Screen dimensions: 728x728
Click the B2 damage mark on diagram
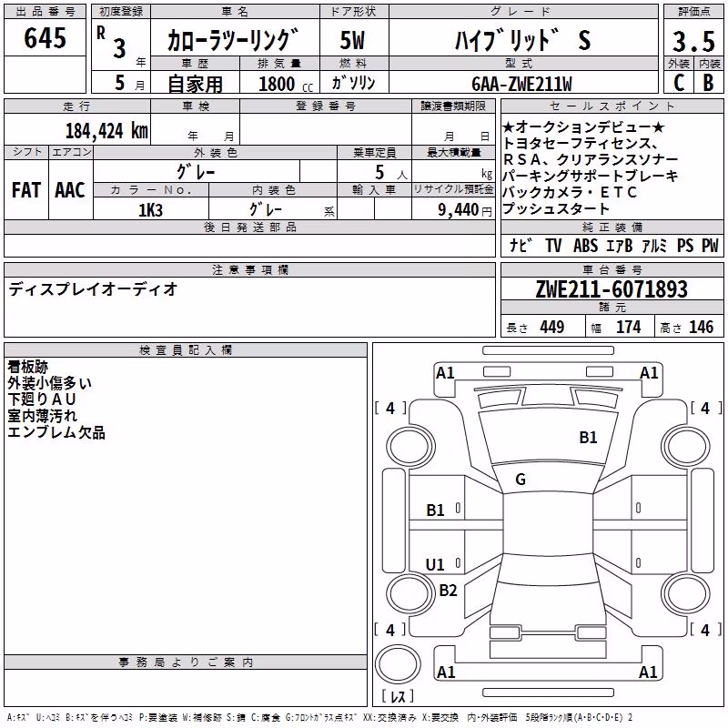(x=448, y=590)
